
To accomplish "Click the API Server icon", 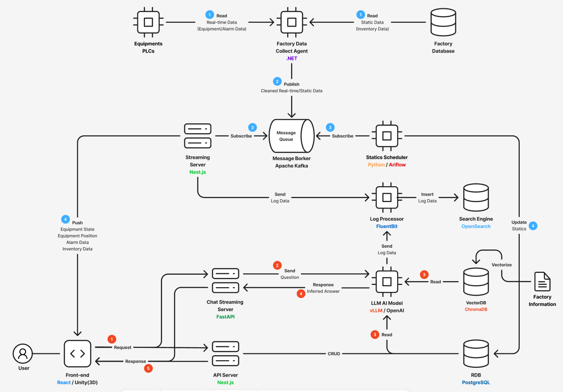I will point(226,354).
